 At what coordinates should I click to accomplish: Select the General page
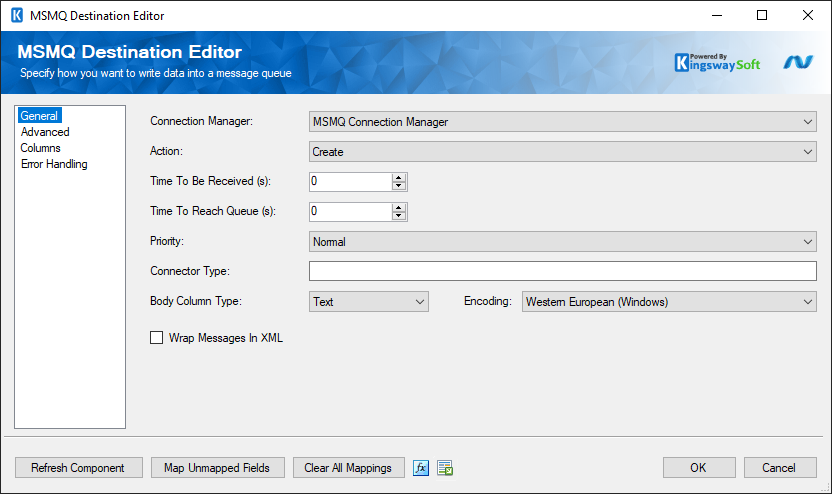click(x=39, y=116)
